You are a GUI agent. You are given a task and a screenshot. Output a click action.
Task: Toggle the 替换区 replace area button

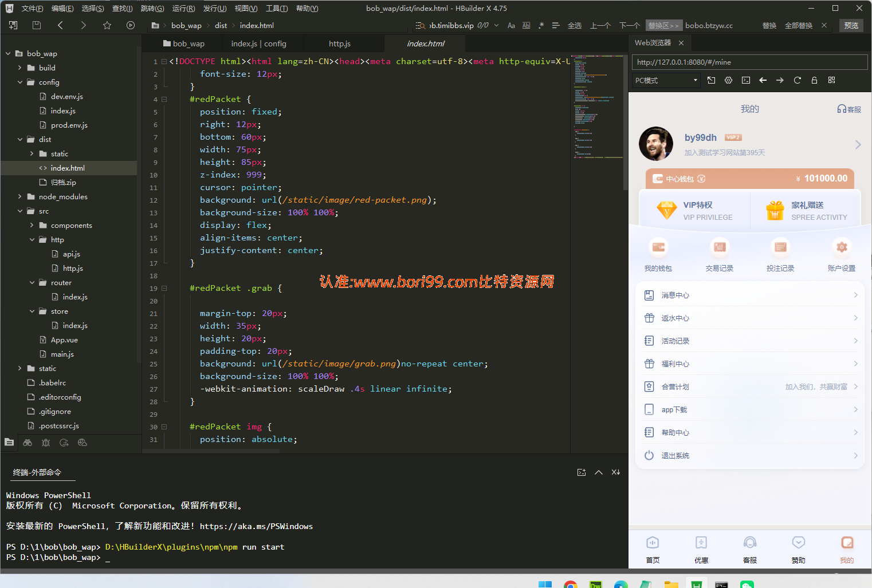(x=663, y=25)
